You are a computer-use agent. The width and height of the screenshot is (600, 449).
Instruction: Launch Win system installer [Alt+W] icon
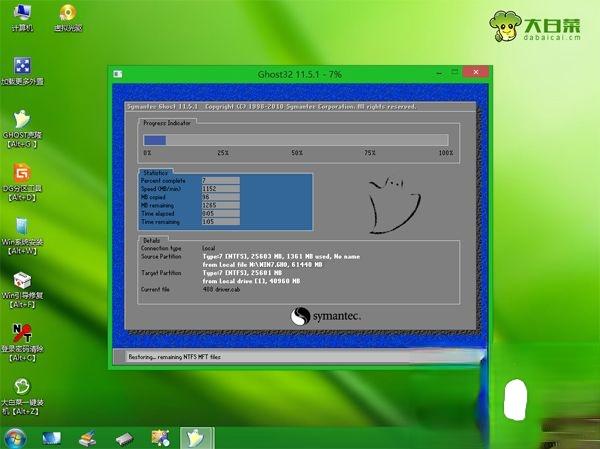click(22, 236)
